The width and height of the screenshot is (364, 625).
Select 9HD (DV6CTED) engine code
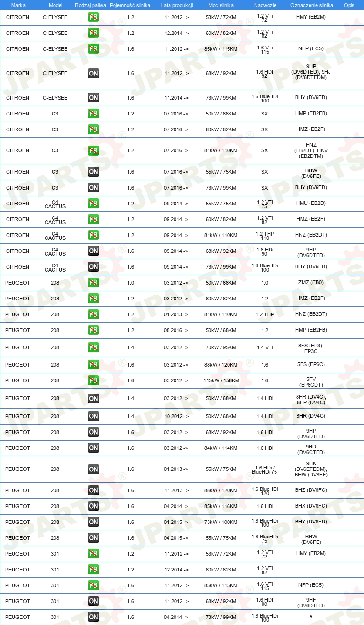point(311,449)
